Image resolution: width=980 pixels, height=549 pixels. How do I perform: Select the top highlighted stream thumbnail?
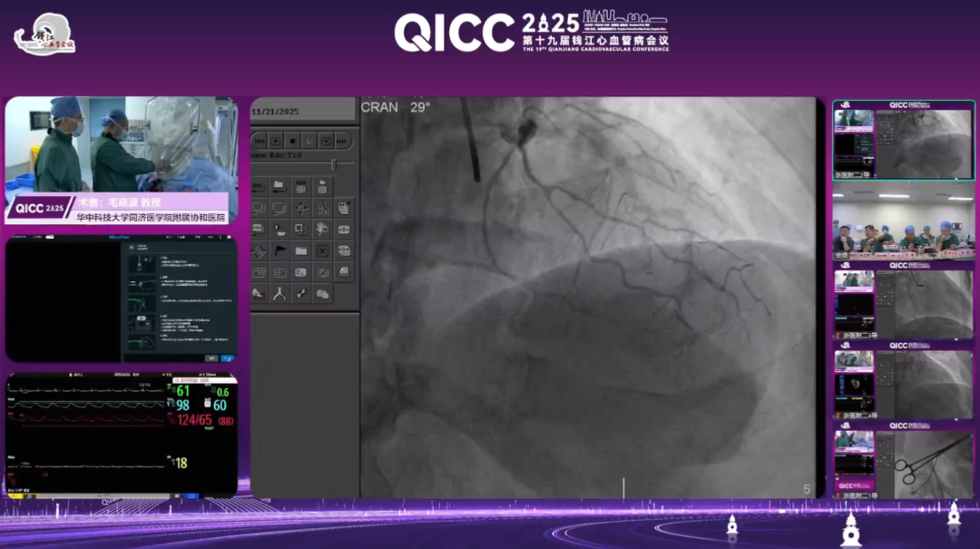(x=904, y=139)
